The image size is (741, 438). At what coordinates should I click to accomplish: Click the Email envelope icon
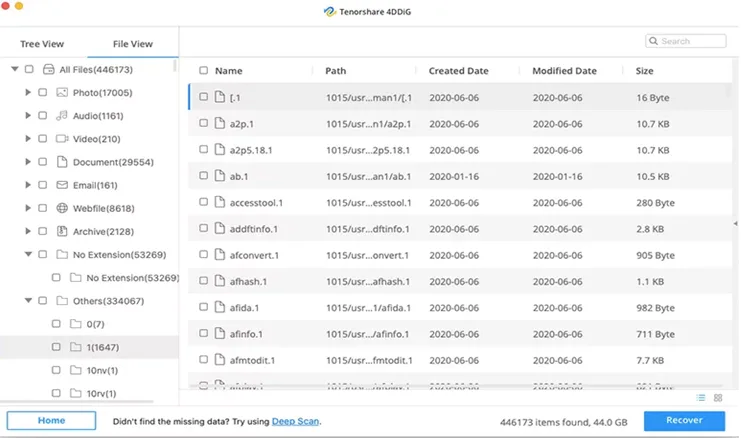point(62,185)
